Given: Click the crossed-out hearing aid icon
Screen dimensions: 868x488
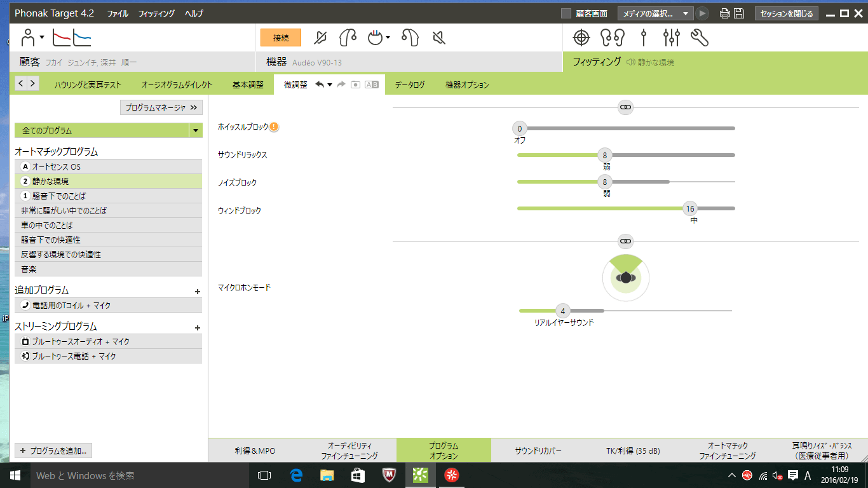Looking at the screenshot, I should (321, 38).
